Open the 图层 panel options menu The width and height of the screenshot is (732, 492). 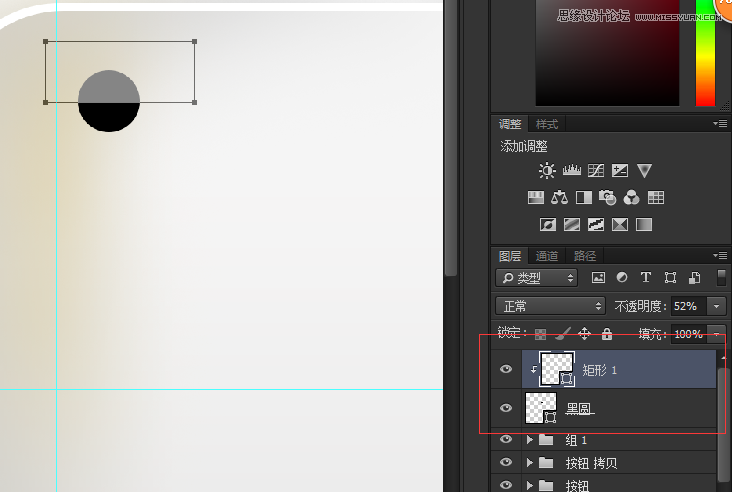point(720,255)
